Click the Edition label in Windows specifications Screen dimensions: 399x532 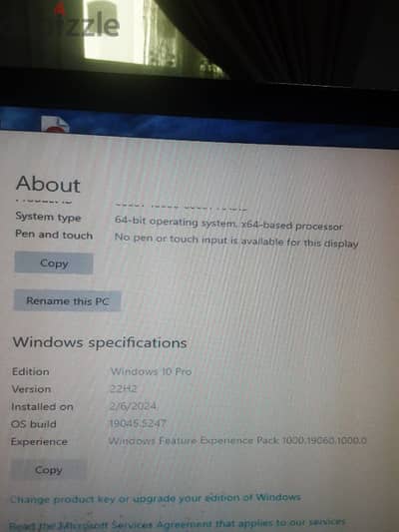pyautogui.click(x=31, y=371)
